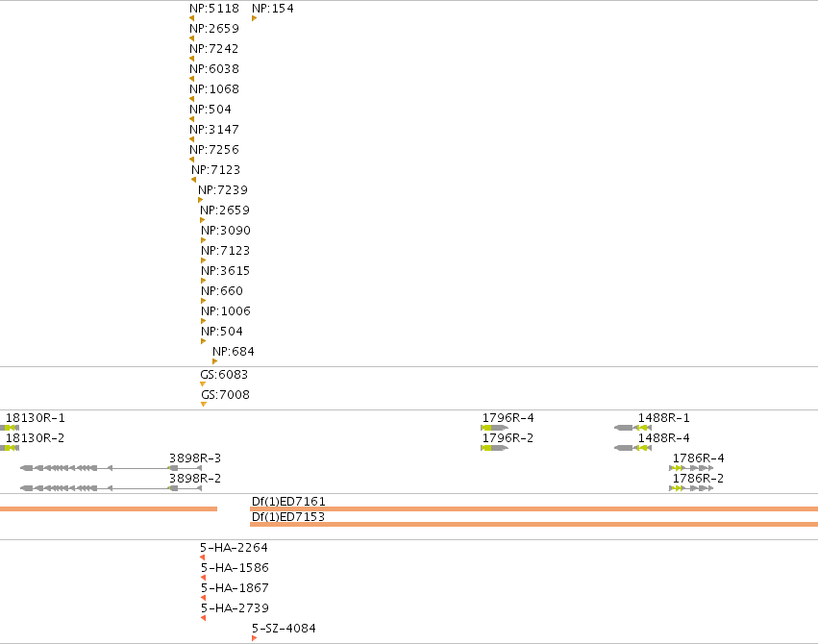Click the red arrow under 5-HA-2264
This screenshot has width=818, height=644.
pyautogui.click(x=203, y=557)
